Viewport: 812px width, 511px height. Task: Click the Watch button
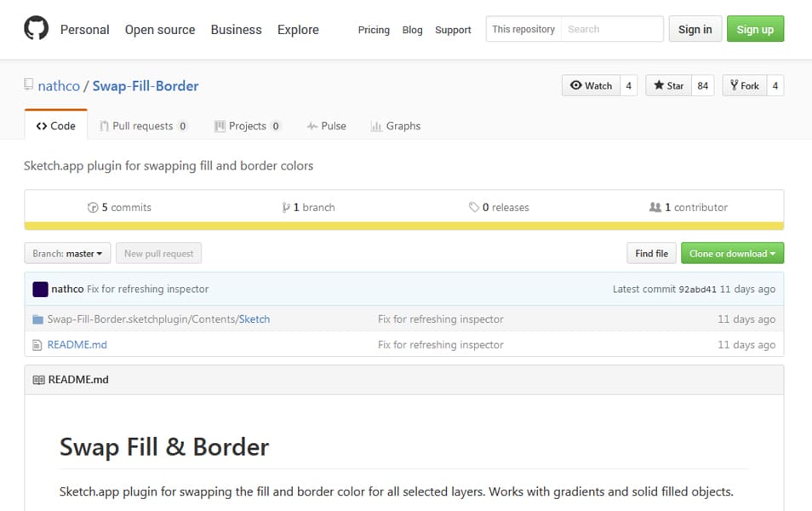pos(591,85)
